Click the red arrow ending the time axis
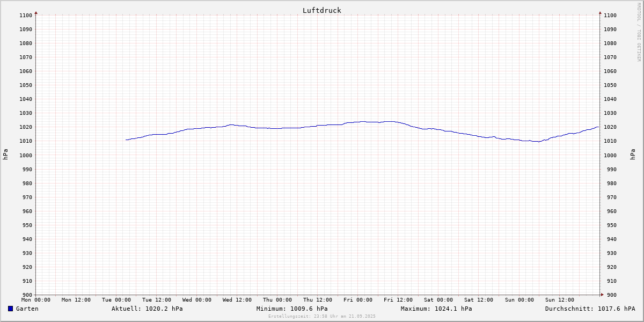This screenshot has height=322, width=644. (x=602, y=294)
